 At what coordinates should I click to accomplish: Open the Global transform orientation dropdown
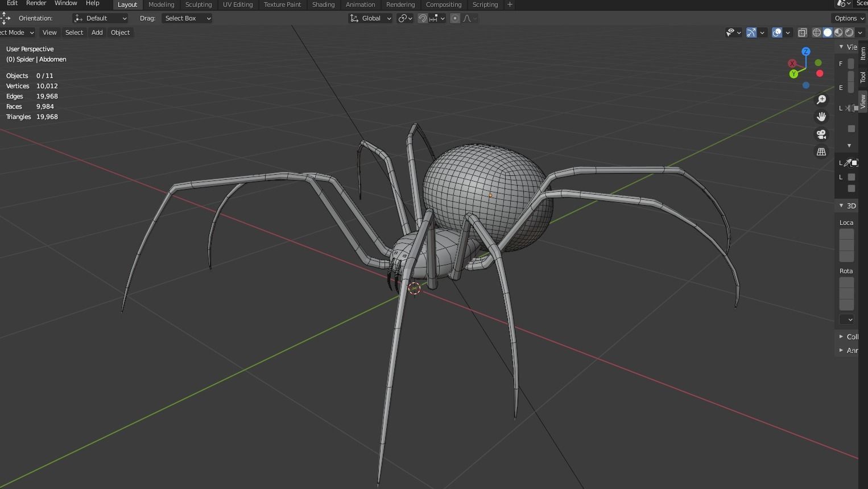pyautogui.click(x=370, y=18)
